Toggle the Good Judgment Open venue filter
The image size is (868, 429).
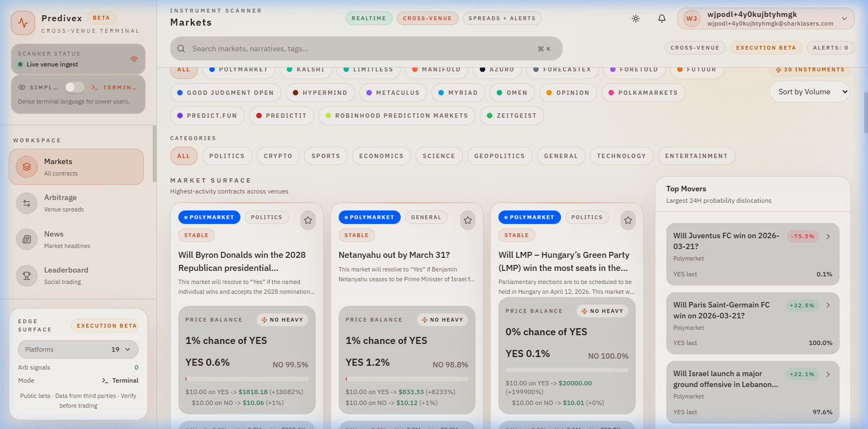tap(226, 93)
